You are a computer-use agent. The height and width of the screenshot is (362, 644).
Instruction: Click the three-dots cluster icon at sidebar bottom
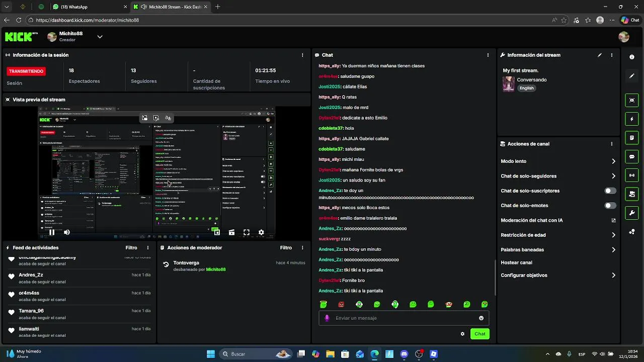point(632,232)
